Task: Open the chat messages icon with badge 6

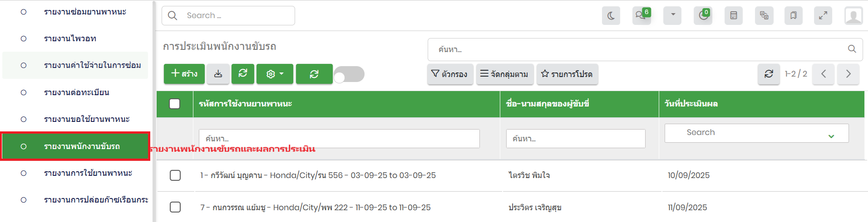Action: point(641,16)
